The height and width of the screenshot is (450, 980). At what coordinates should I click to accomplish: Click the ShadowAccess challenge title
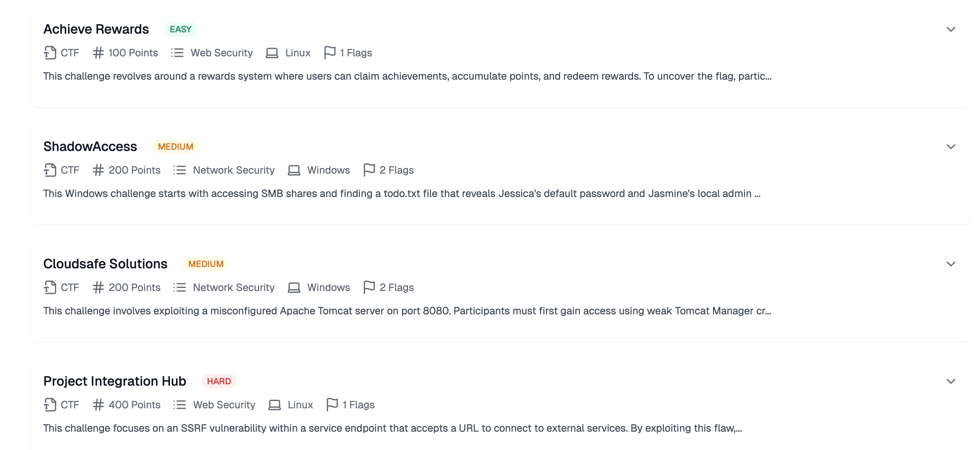pos(90,146)
